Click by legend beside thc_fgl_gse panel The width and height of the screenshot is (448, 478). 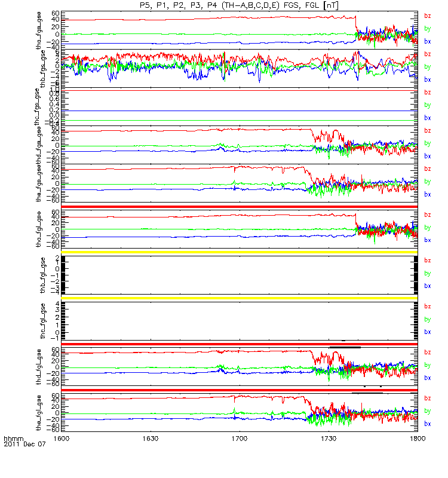[x=428, y=320]
